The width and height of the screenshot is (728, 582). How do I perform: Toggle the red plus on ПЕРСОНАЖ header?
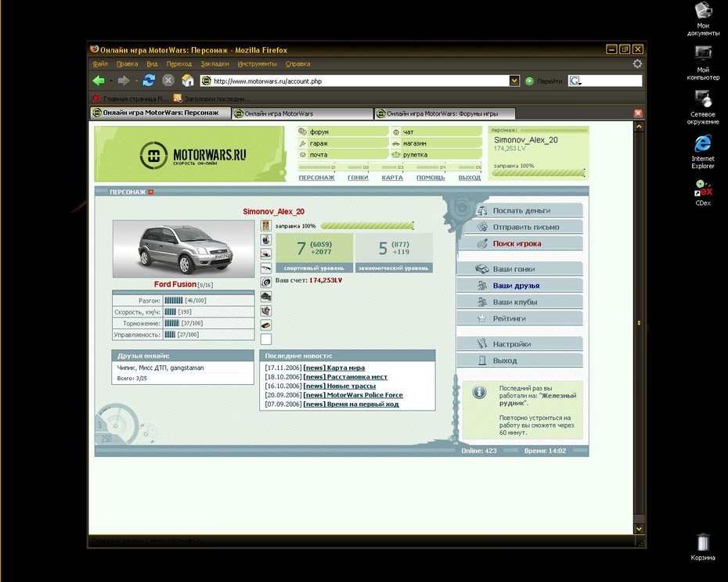151,192
